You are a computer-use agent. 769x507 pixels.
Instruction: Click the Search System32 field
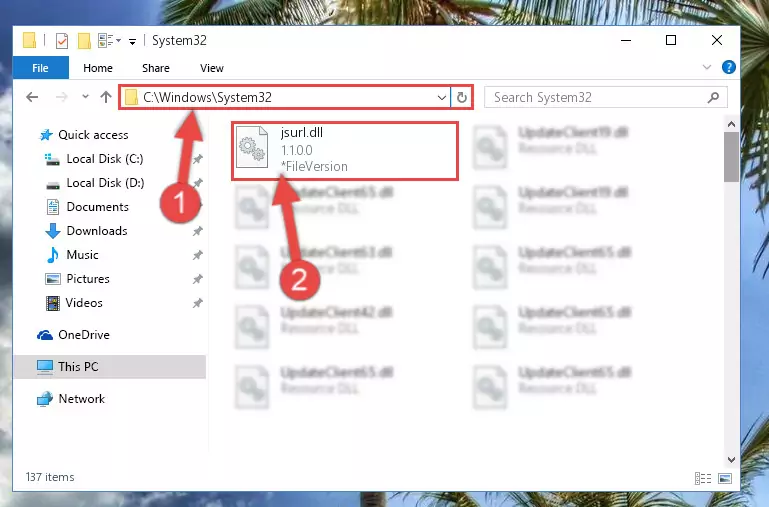pyautogui.click(x=606, y=98)
